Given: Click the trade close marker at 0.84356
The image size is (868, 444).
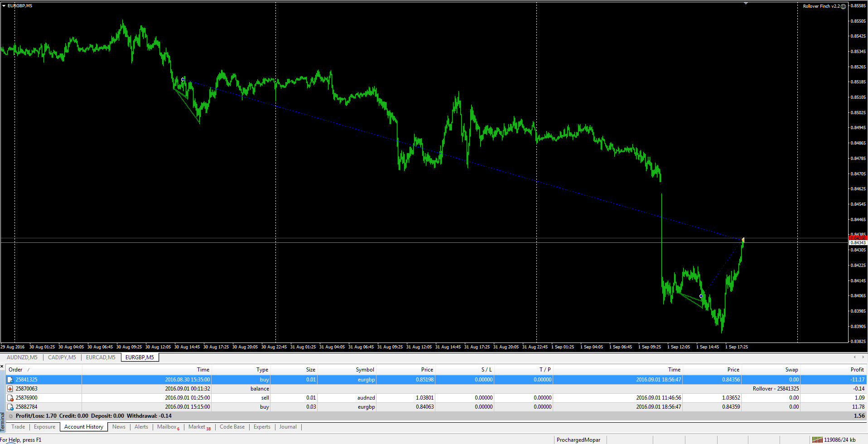Looking at the screenshot, I should pyautogui.click(x=743, y=240).
